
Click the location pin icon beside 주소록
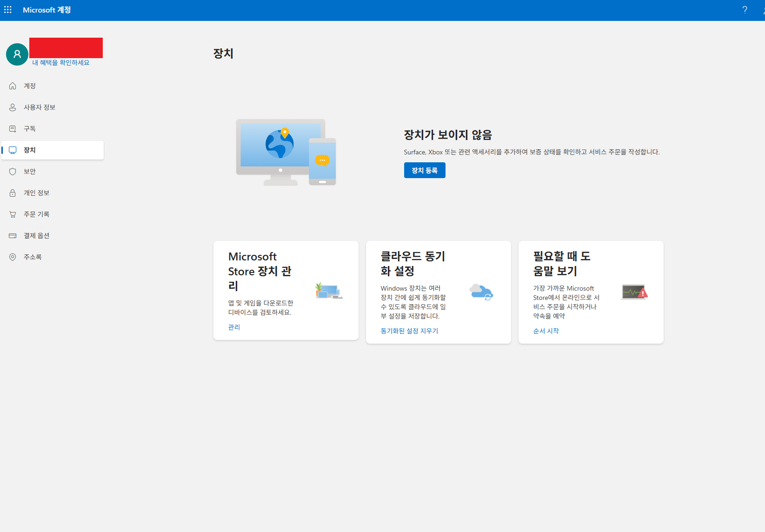coord(13,257)
